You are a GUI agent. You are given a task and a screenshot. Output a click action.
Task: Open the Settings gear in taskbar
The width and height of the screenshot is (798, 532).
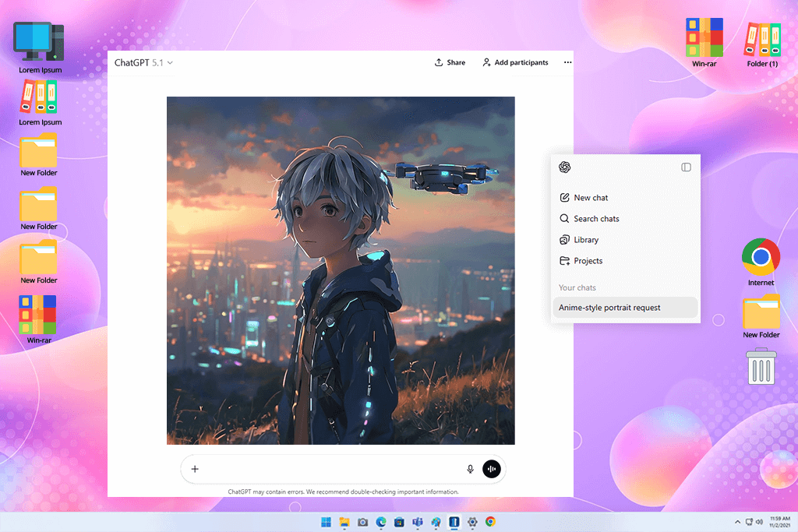pos(473,523)
